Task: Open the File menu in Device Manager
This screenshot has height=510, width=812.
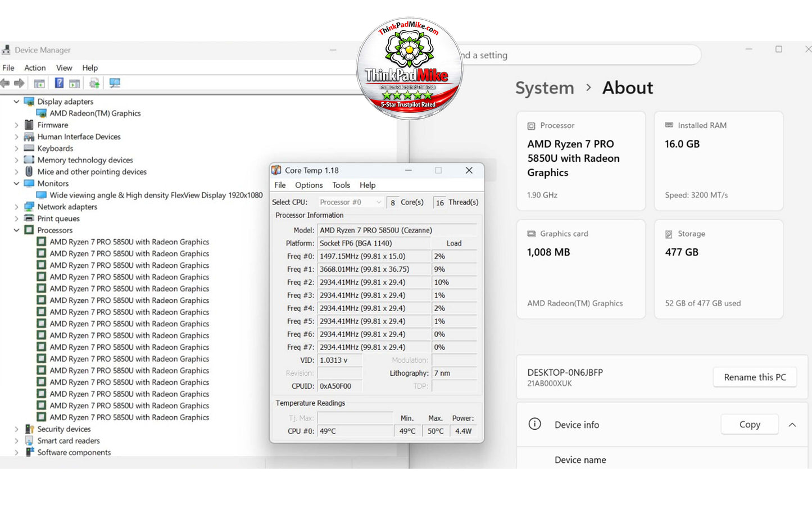Action: pos(8,68)
